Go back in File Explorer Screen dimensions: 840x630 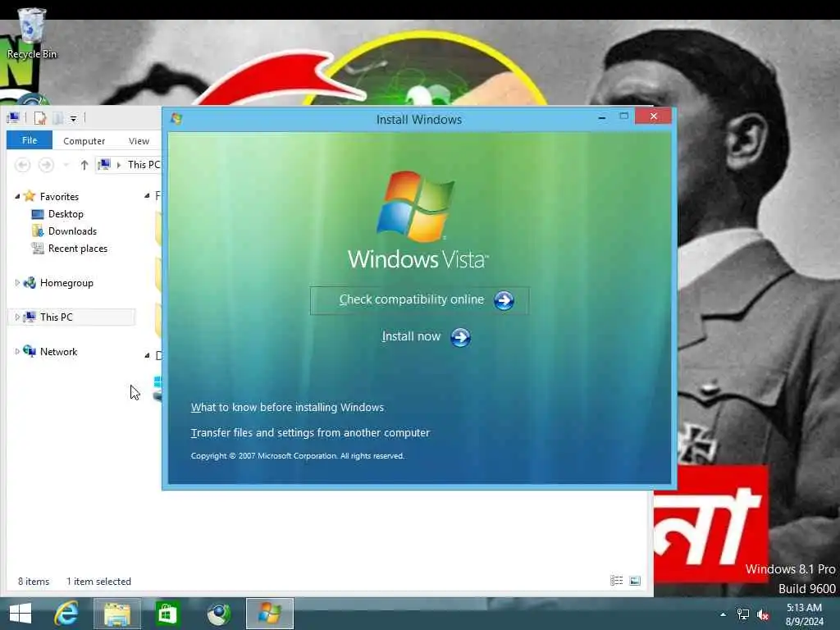[22, 164]
